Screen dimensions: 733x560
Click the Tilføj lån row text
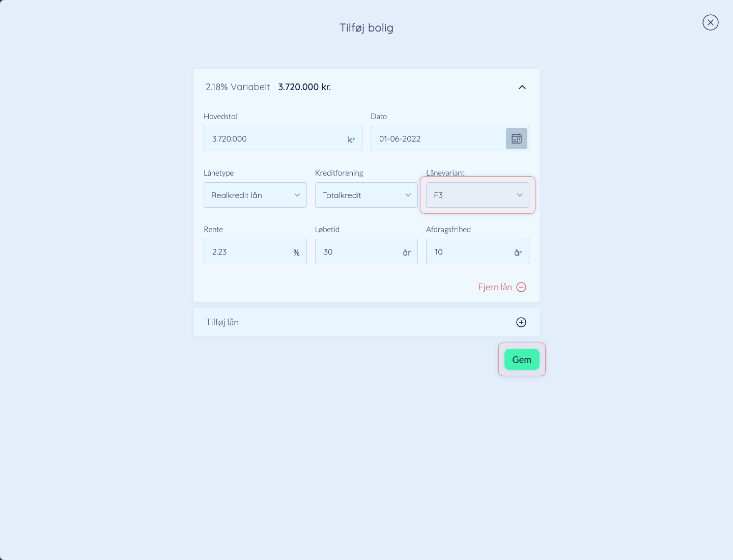tap(222, 322)
